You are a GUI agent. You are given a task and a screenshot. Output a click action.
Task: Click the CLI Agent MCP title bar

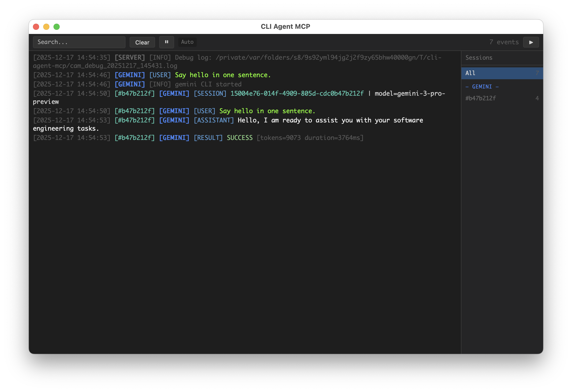tap(285, 26)
